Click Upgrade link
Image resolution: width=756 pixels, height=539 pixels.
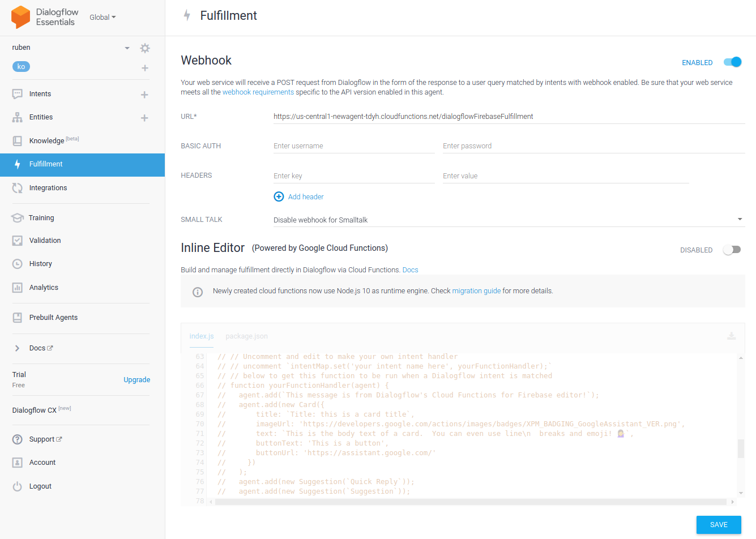click(x=137, y=380)
